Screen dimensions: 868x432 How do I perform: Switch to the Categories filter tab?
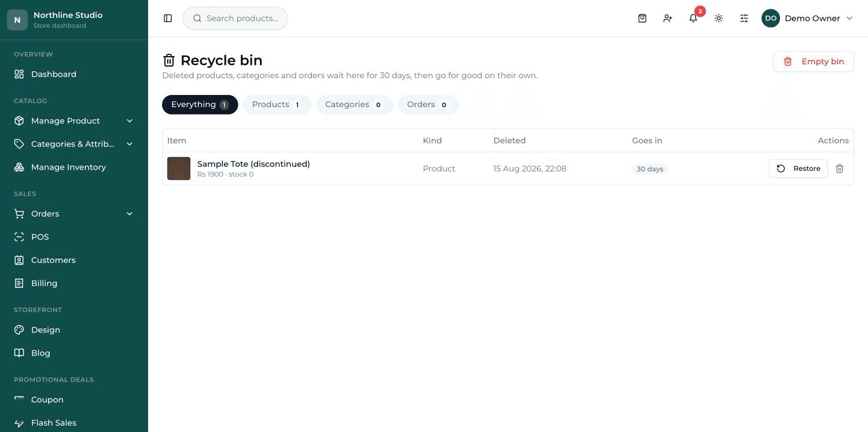click(x=354, y=105)
